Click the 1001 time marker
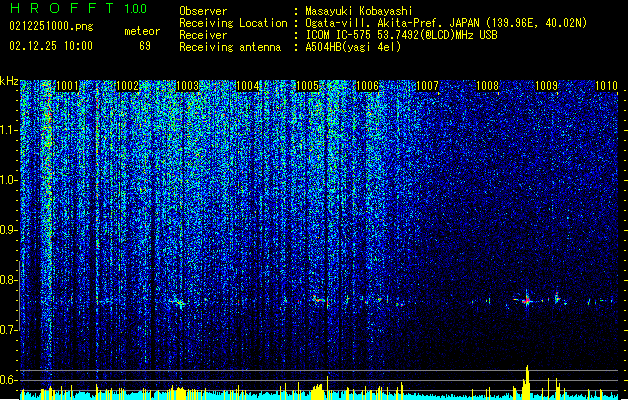 click(x=67, y=86)
